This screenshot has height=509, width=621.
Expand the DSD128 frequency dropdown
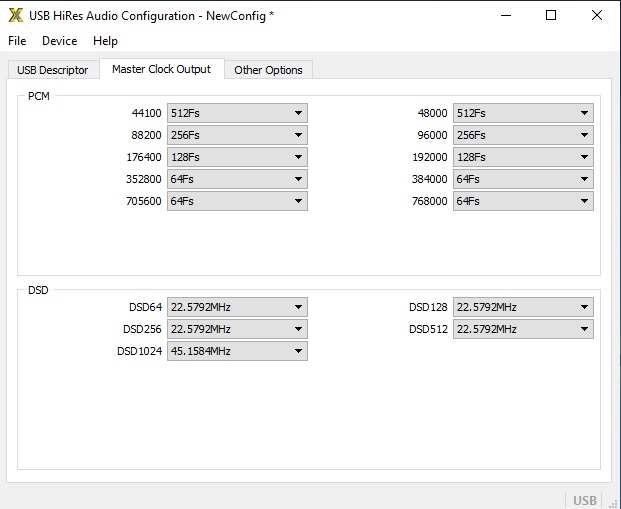[x=523, y=307]
